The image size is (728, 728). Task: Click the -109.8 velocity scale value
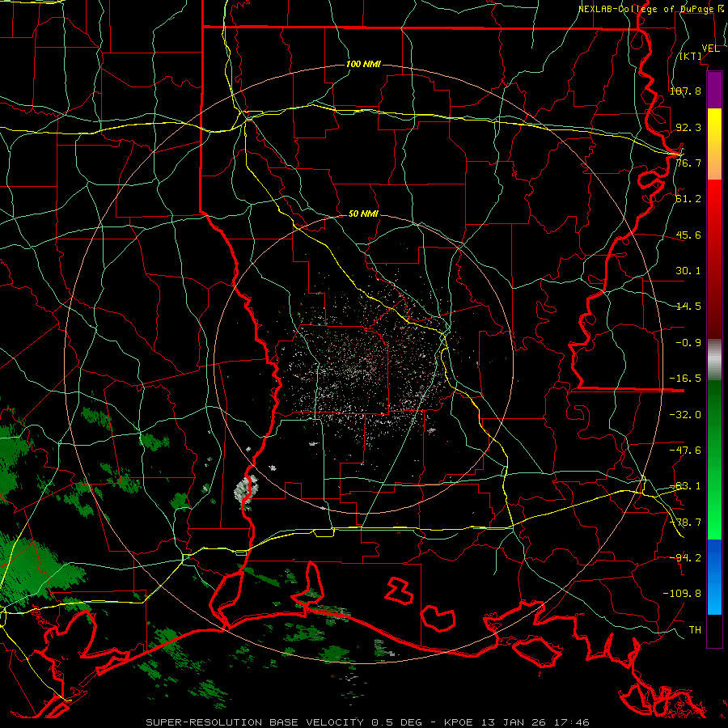682,594
